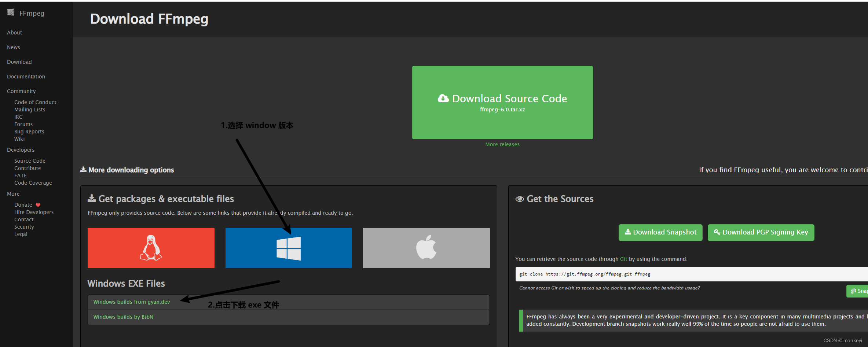Open the Security sidebar link

(24, 227)
